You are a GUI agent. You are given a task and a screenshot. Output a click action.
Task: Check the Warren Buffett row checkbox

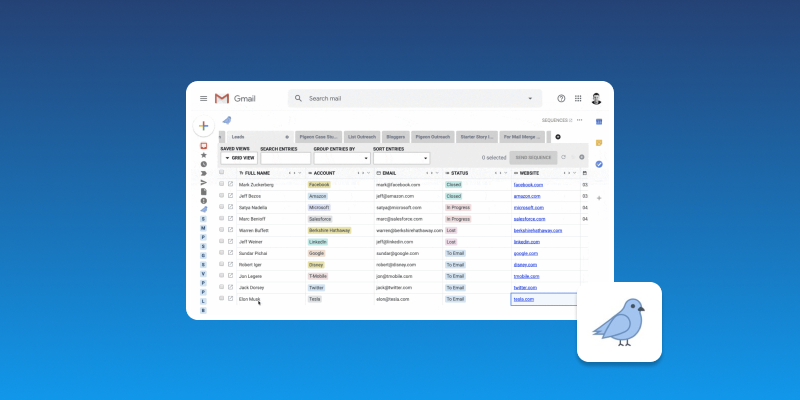tap(221, 230)
